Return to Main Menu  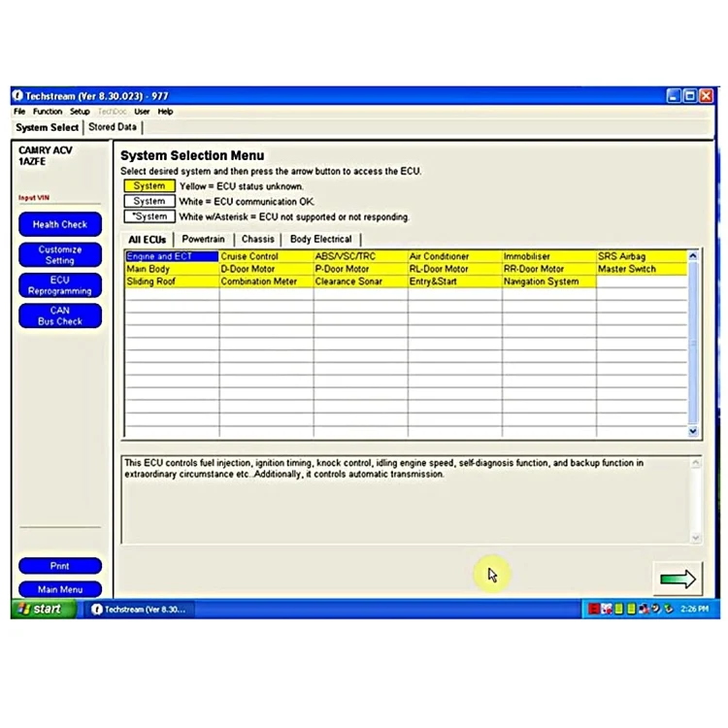[x=60, y=589]
